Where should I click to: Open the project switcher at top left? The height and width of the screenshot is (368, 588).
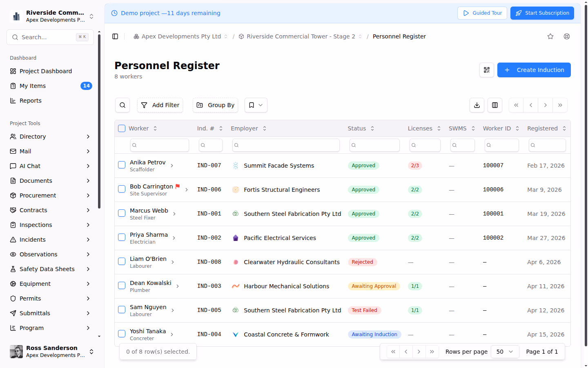click(51, 16)
